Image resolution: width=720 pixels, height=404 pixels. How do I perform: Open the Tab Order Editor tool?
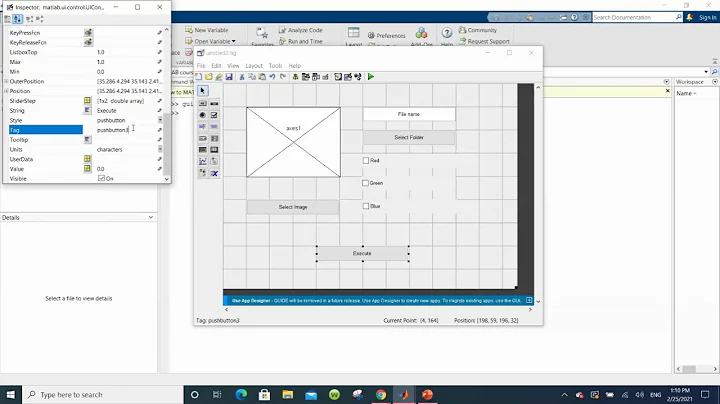pyautogui.click(x=316, y=77)
